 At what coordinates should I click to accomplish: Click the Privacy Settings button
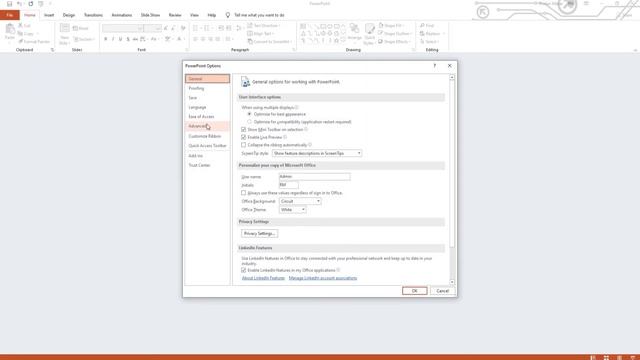tap(260, 233)
